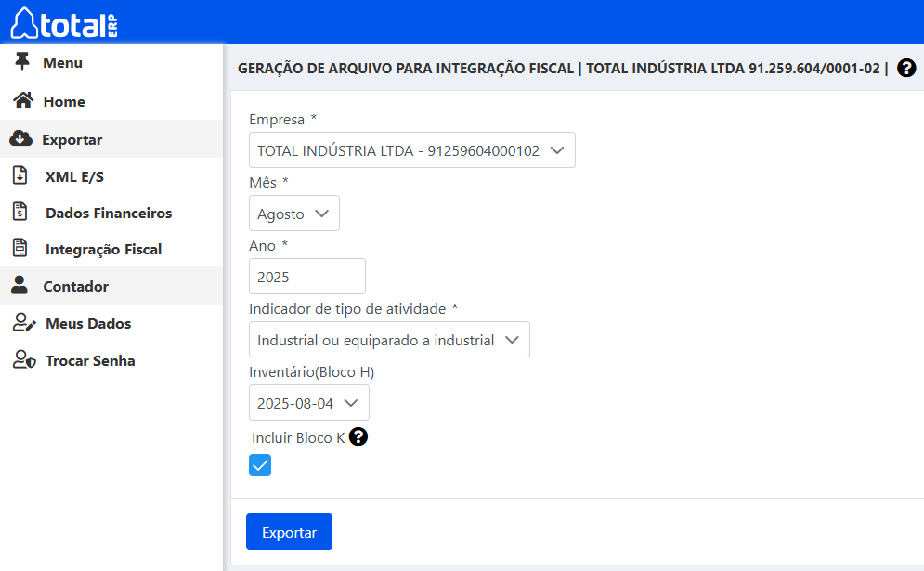This screenshot has width=924, height=571.
Task: Open the Meus Dados menu item
Action: pos(88,323)
